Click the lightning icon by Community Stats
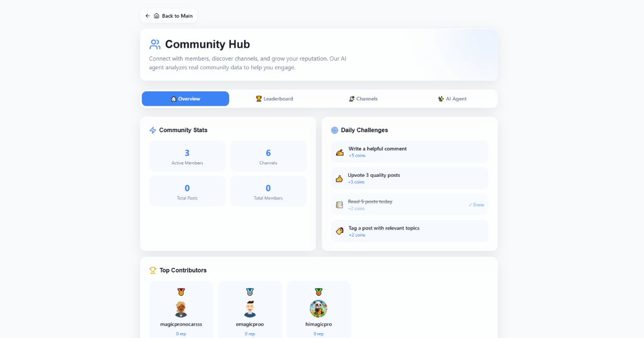 [152, 130]
